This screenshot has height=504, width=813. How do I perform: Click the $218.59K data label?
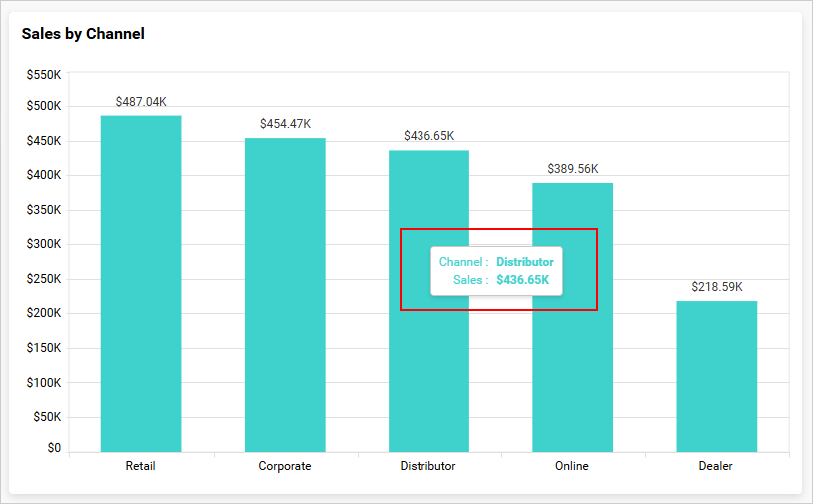click(x=717, y=287)
